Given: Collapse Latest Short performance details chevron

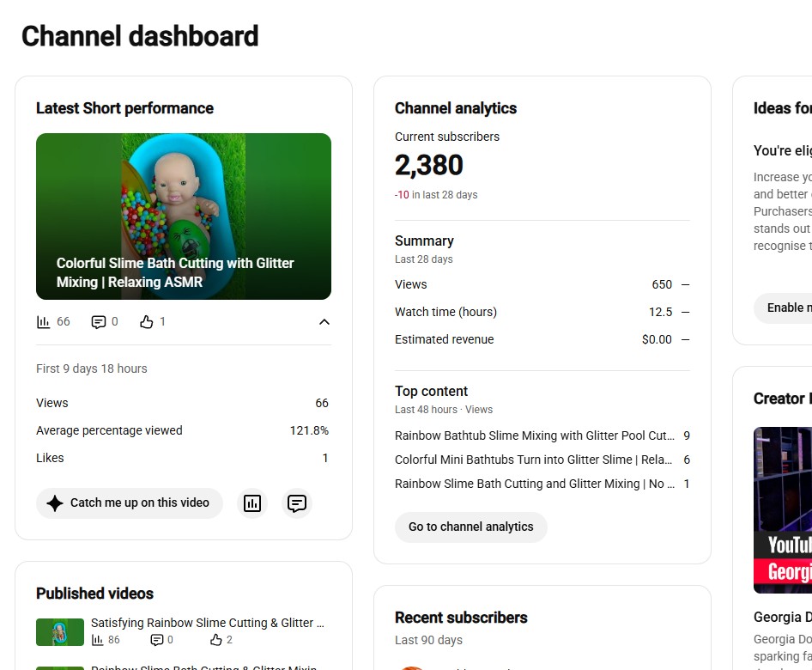Looking at the screenshot, I should pos(324,322).
